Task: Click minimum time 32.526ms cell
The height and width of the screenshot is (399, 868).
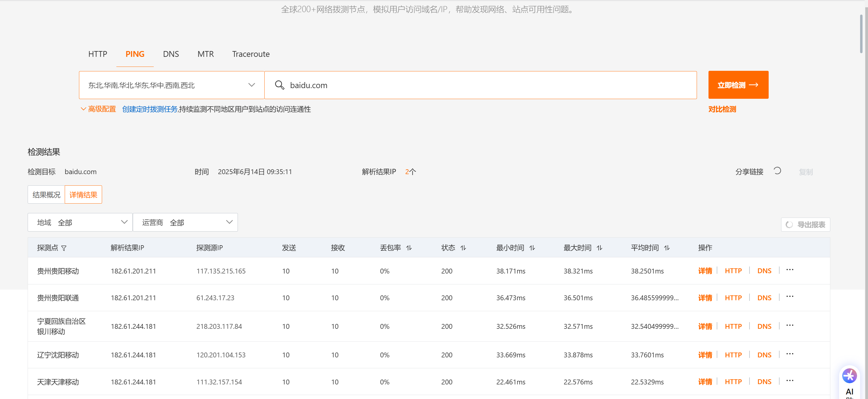Action: pyautogui.click(x=511, y=327)
